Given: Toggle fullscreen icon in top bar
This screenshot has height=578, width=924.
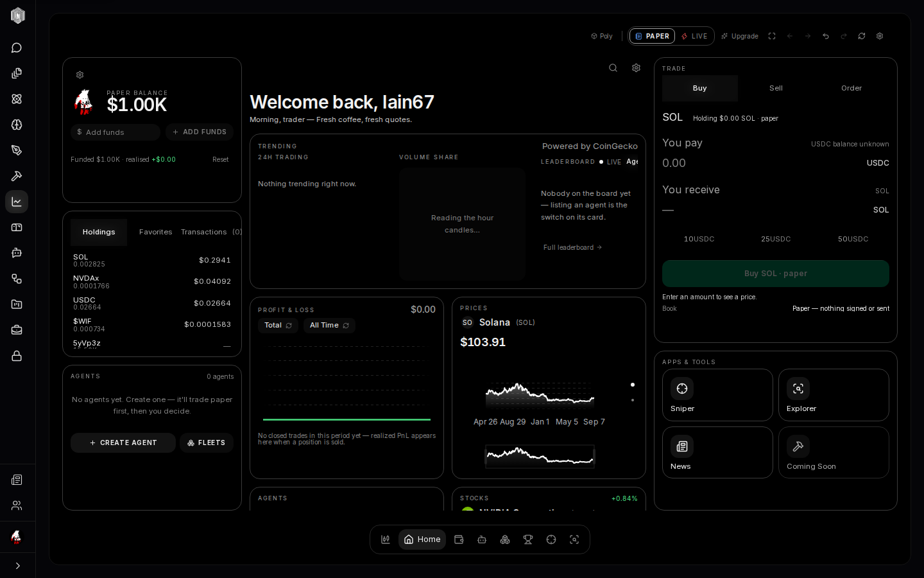Looking at the screenshot, I should [772, 36].
